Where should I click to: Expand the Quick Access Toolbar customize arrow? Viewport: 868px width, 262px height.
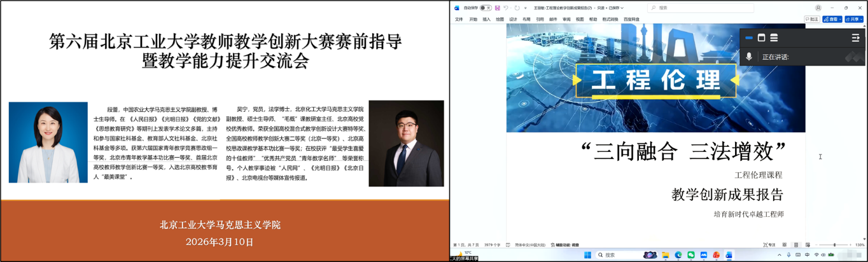[526, 8]
